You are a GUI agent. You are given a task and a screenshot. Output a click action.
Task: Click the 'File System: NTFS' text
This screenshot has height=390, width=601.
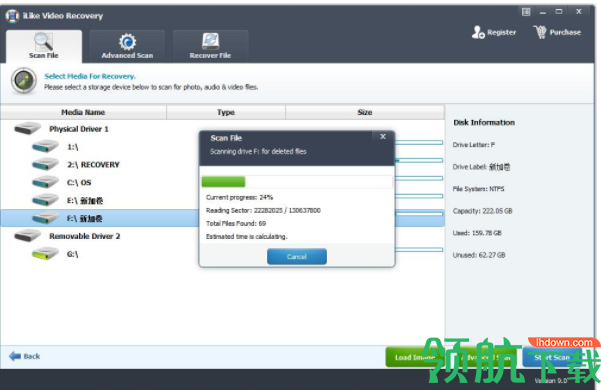pyautogui.click(x=478, y=189)
